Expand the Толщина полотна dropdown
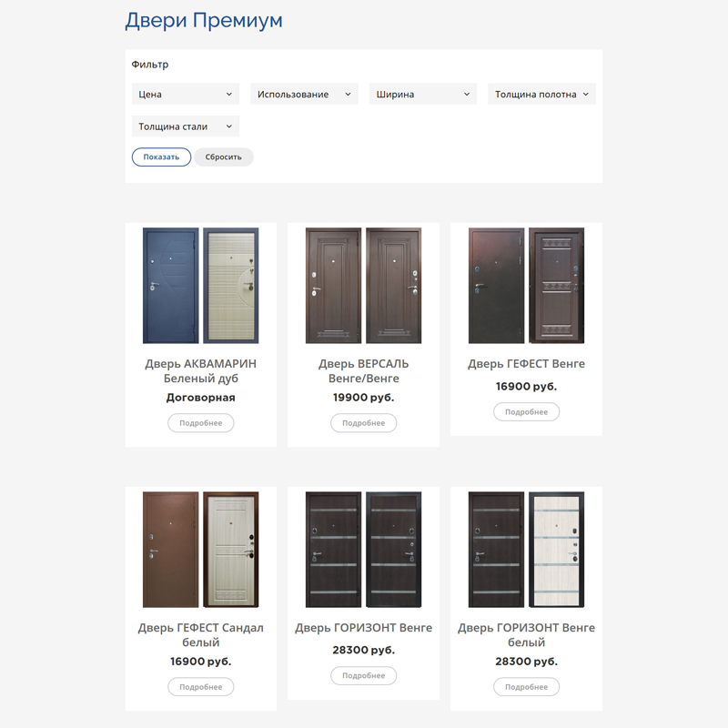Screen dimensions: 728x728 click(x=541, y=95)
